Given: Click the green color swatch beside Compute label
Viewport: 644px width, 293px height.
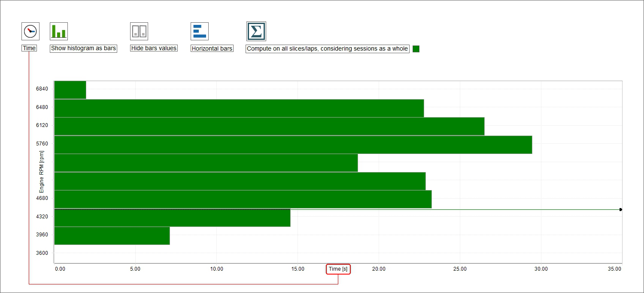Looking at the screenshot, I should click(x=416, y=49).
